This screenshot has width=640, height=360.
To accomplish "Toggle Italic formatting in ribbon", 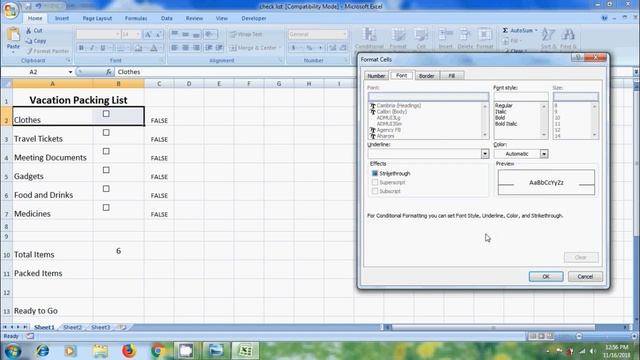I will pyautogui.click(x=92, y=48).
